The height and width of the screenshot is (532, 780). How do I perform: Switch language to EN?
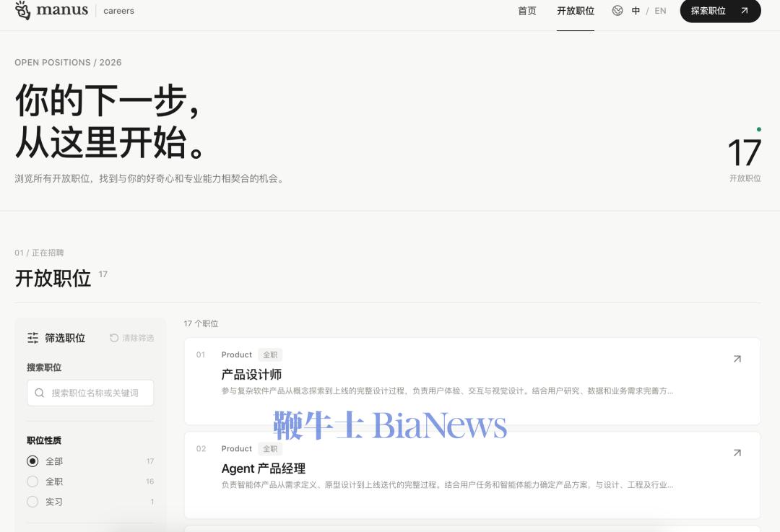(x=660, y=11)
